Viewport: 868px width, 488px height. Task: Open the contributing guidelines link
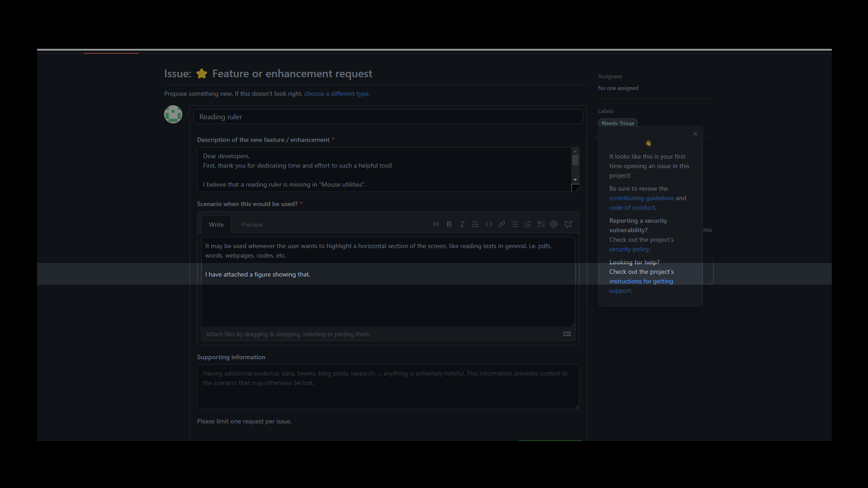pos(642,198)
